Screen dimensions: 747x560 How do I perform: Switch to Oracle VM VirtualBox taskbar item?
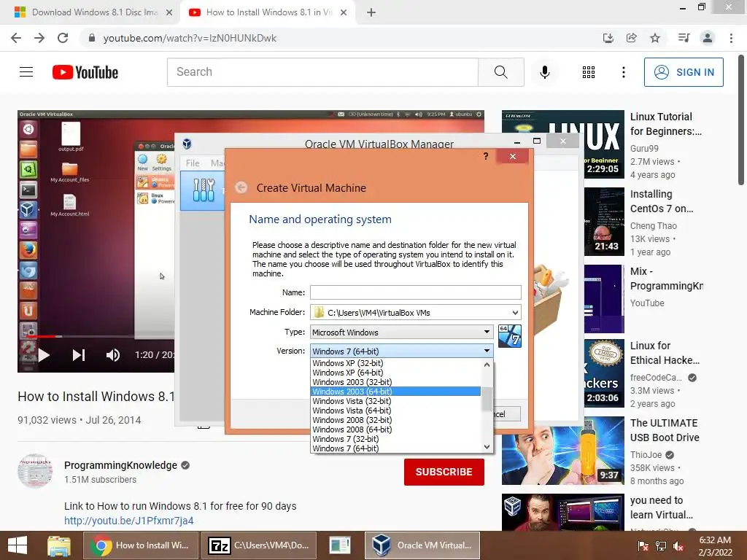pos(422,545)
